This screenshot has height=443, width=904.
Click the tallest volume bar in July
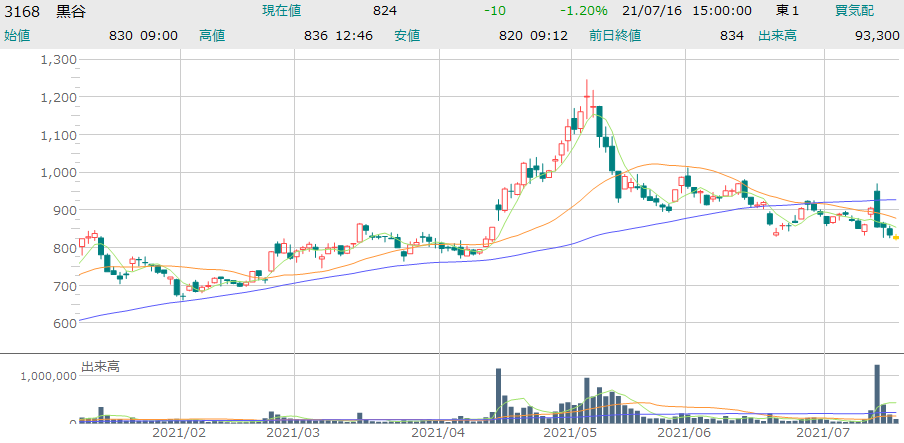[x=877, y=393]
